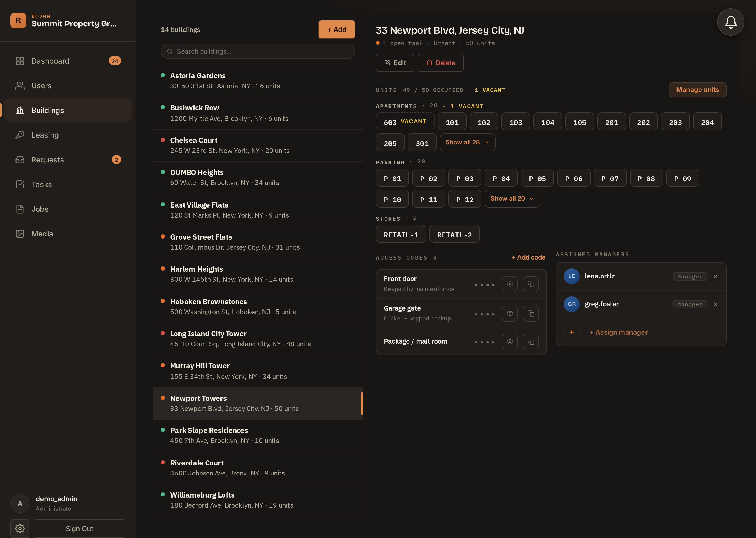Open the Dashboard menu item

coord(68,61)
